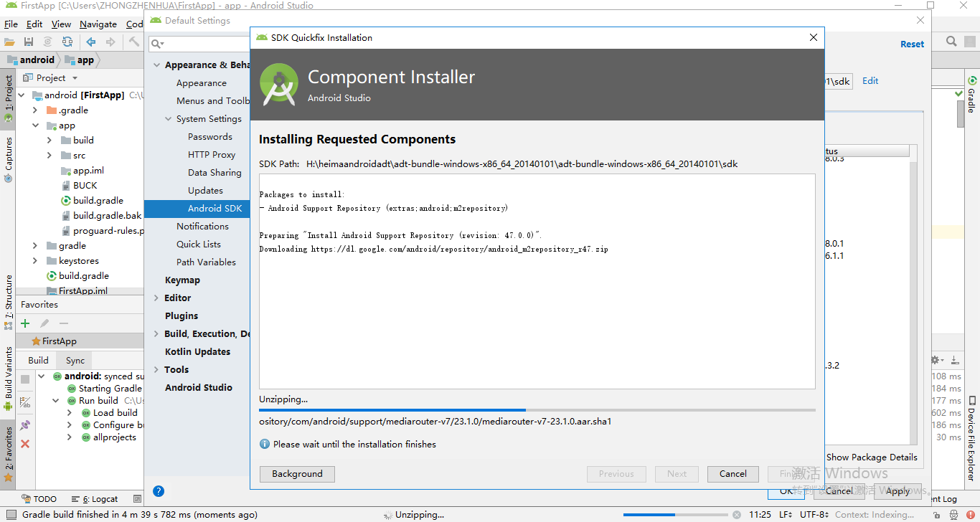This screenshot has height=522, width=980.
Task: Collapse the app folder node
Action: (x=35, y=125)
